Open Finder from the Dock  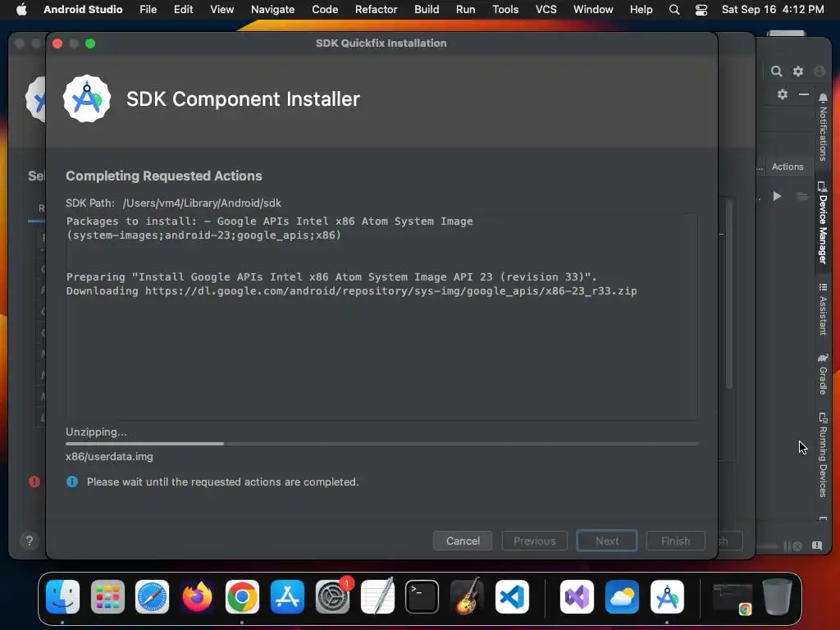pyautogui.click(x=62, y=597)
